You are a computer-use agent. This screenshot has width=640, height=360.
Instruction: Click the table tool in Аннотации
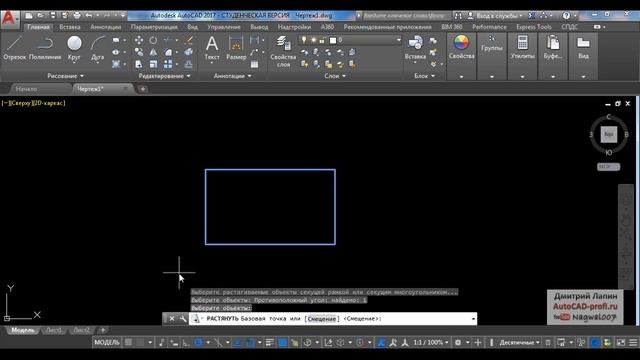pos(254,64)
